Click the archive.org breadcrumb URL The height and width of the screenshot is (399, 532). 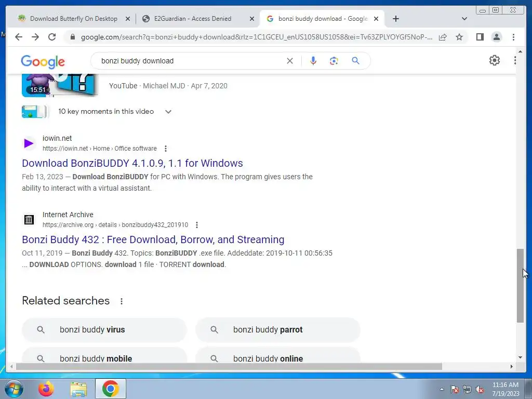coord(115,225)
